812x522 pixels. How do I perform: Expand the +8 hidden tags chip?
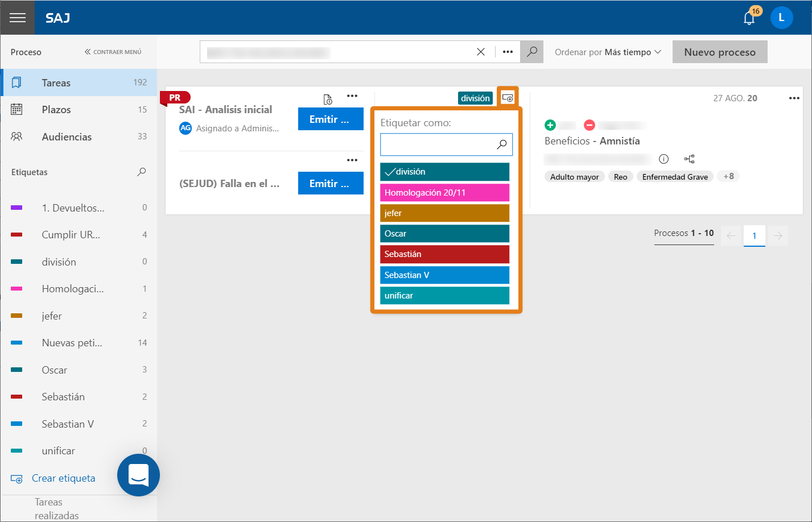[728, 176]
